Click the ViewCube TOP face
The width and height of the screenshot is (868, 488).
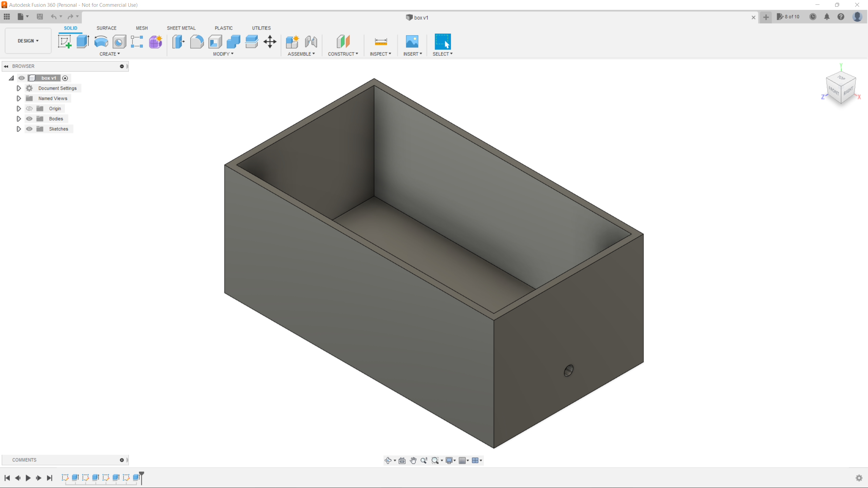841,78
